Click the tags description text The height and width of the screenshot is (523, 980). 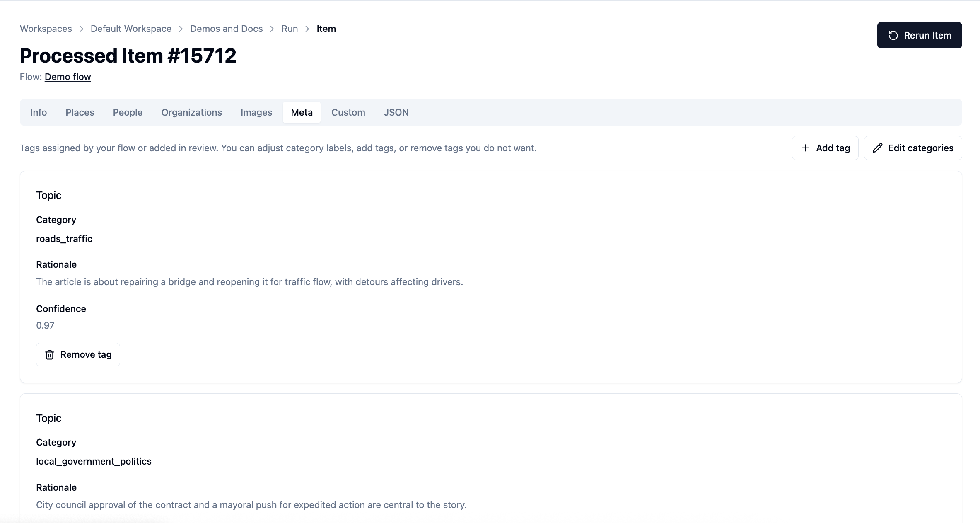tap(278, 148)
